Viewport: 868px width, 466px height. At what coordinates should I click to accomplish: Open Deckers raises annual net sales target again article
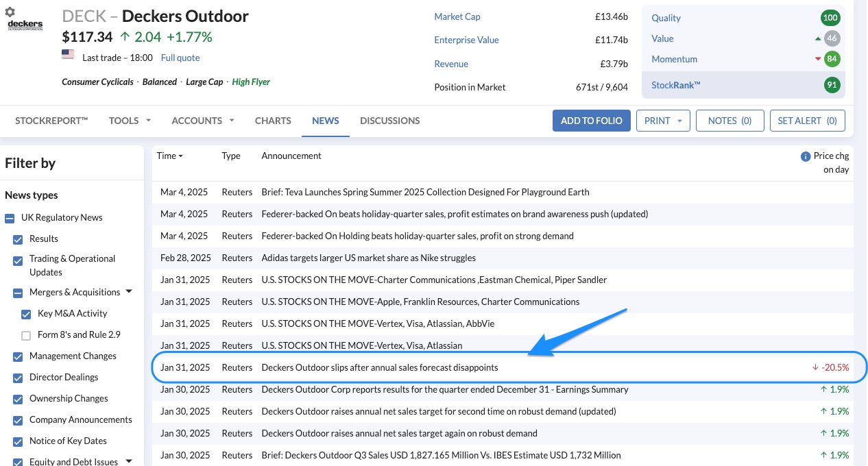[399, 433]
